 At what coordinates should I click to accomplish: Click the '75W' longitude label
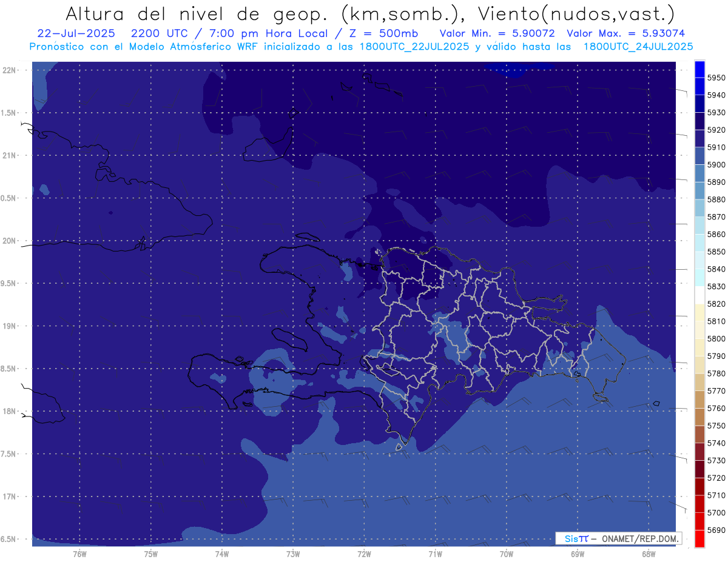pyautogui.click(x=151, y=554)
